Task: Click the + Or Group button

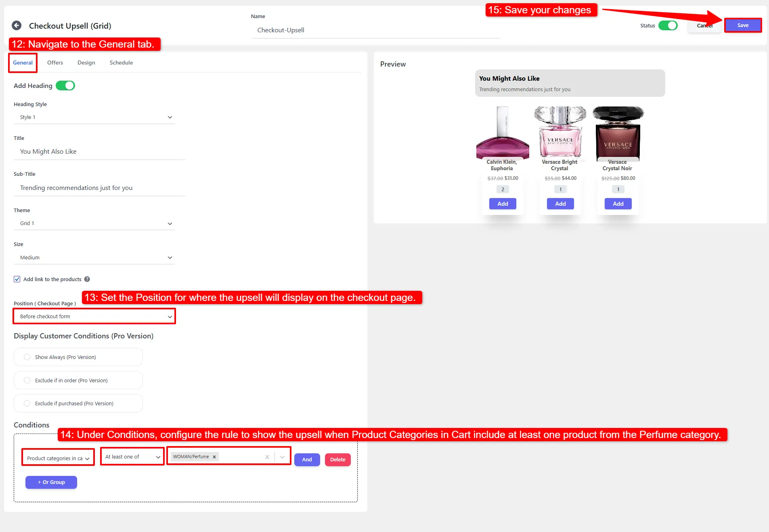Action: pos(51,482)
